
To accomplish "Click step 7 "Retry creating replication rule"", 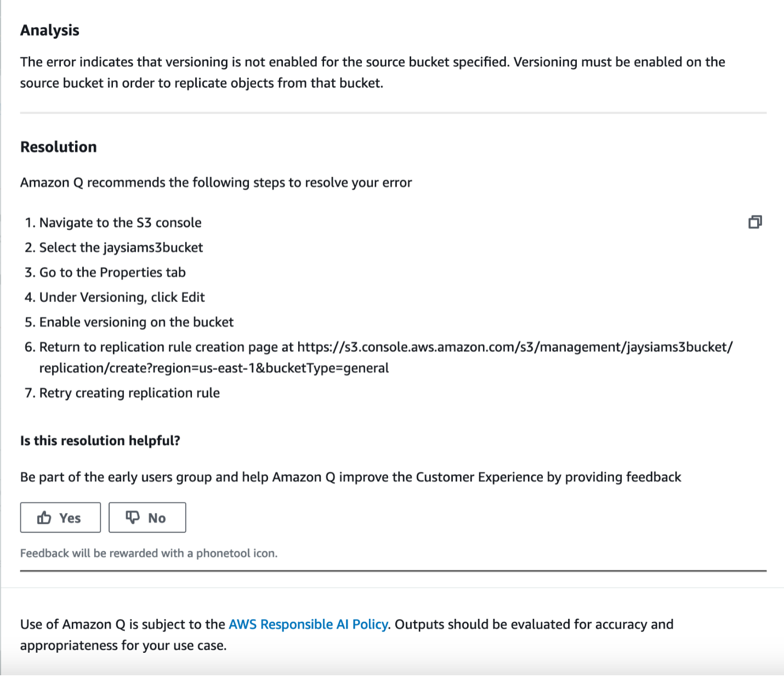I will 129,392.
